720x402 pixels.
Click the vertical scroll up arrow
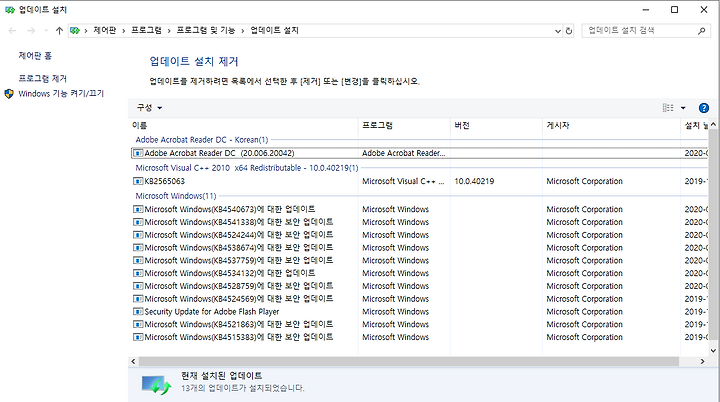(713, 125)
